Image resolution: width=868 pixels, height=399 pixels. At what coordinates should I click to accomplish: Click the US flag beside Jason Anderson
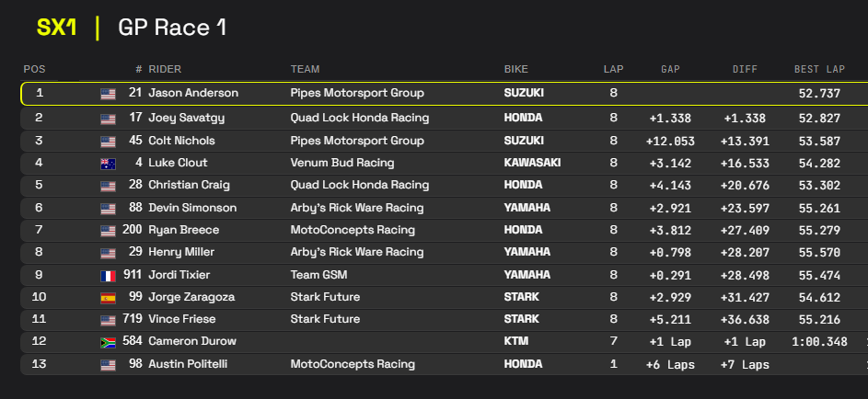point(108,94)
